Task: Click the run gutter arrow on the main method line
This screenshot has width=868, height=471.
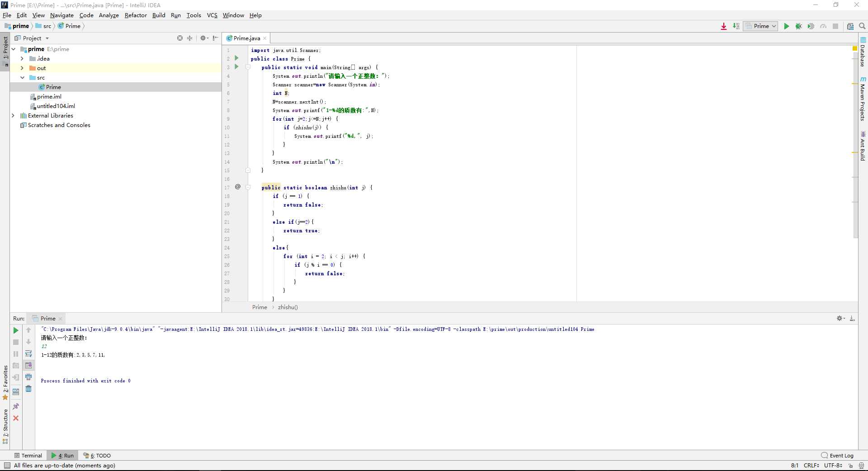Action: coord(236,67)
